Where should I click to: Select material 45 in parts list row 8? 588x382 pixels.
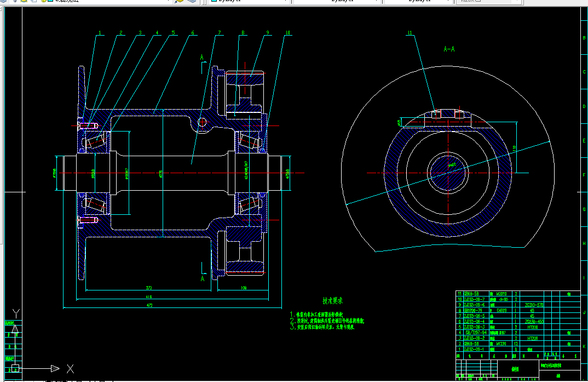click(x=532, y=311)
